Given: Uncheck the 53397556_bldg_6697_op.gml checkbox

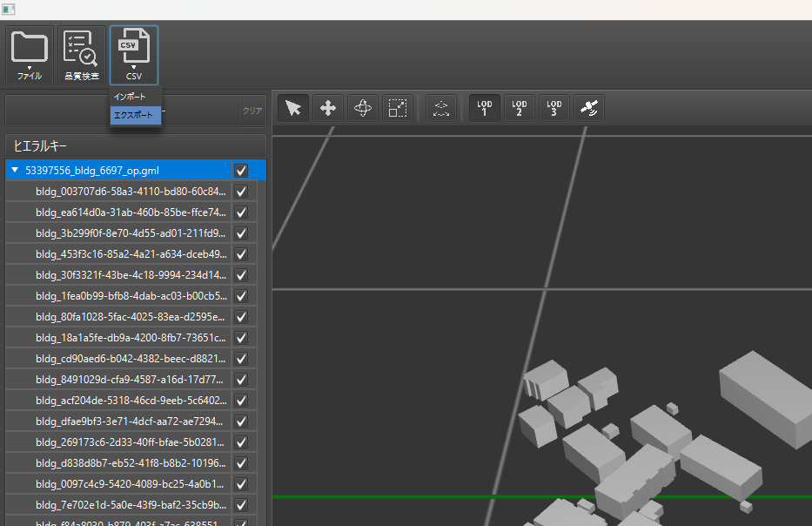Looking at the screenshot, I should [241, 171].
